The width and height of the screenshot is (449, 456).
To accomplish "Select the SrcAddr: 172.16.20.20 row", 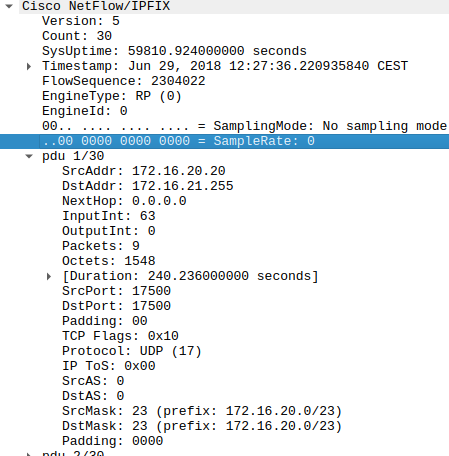I will 144,171.
